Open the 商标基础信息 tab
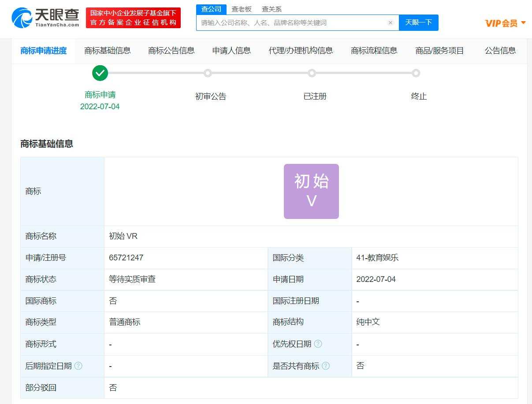This screenshot has width=532, height=404. tap(108, 51)
